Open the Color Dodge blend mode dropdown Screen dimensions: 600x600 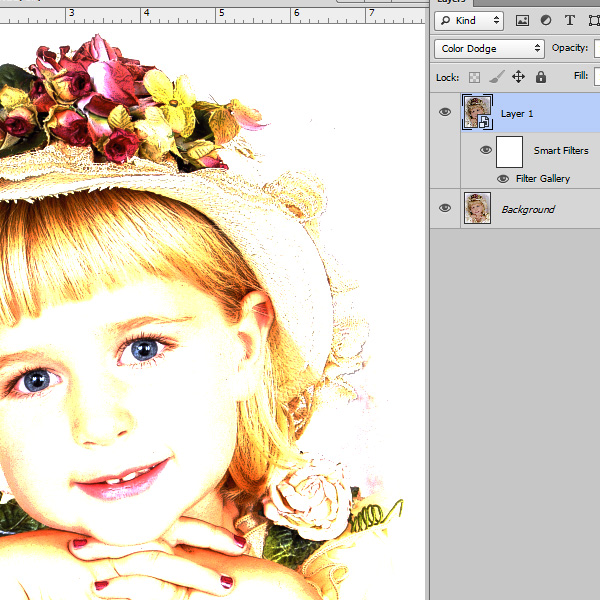(489, 49)
